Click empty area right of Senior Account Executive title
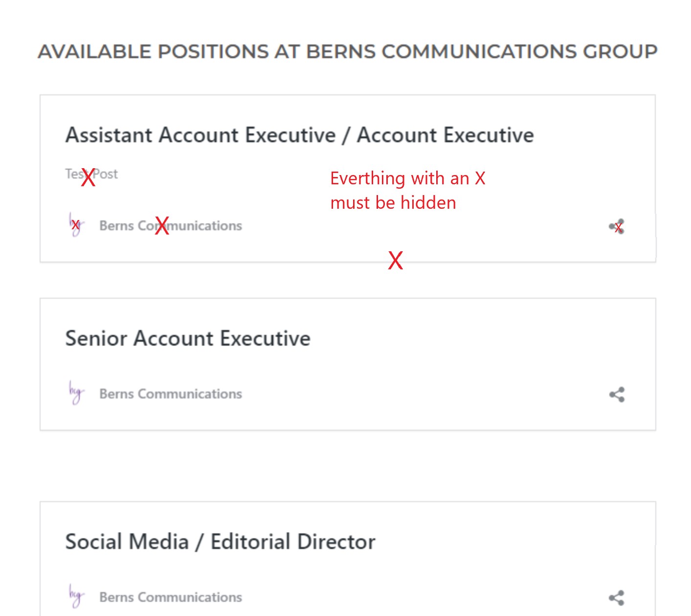Image resolution: width=691 pixels, height=616 pixels. pos(465,338)
